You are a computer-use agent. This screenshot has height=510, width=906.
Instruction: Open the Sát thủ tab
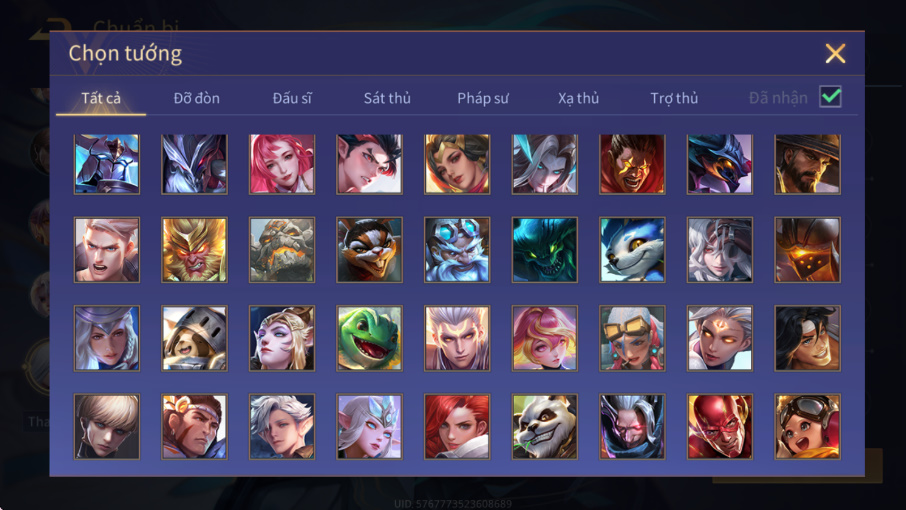(x=387, y=98)
